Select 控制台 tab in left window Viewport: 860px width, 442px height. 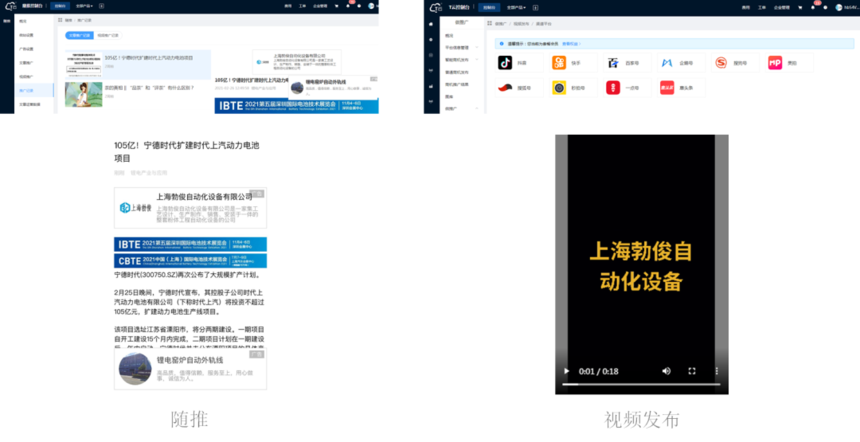pos(60,7)
